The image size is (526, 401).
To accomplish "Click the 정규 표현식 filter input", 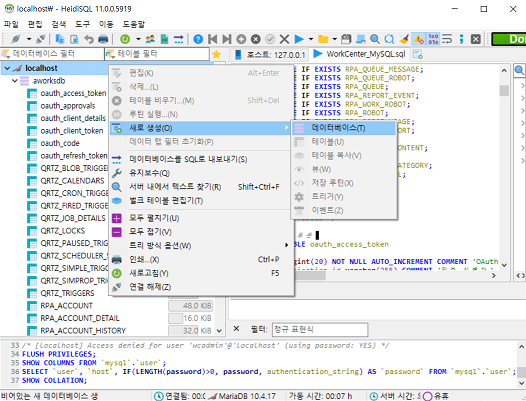I will coord(320,329).
